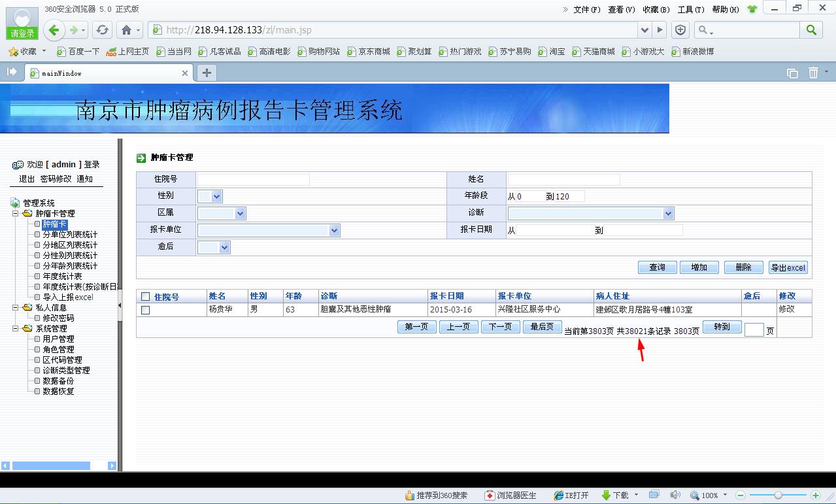Click the restore closed tabs trash icon
Image resolution: width=836 pixels, height=504 pixels.
tap(813, 73)
